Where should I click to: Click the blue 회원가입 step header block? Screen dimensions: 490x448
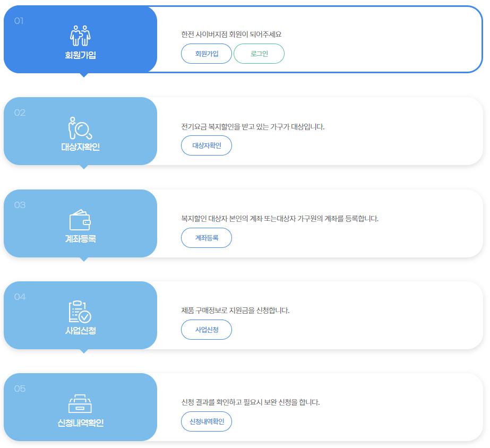(81, 39)
